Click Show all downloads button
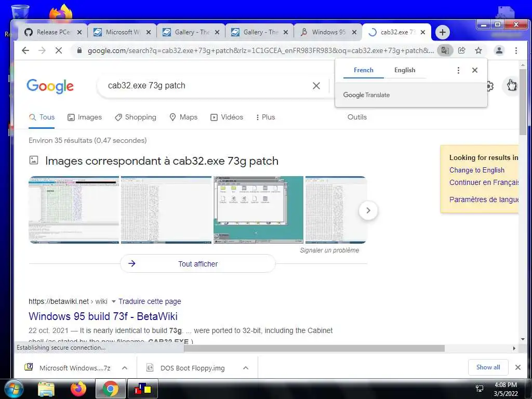This screenshot has width=532, height=399. point(488,367)
